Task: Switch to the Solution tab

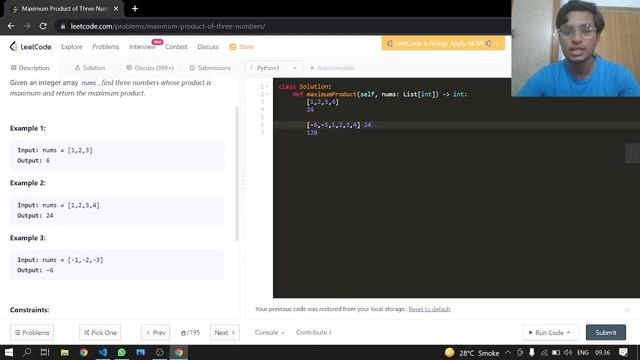Action: 90,68
